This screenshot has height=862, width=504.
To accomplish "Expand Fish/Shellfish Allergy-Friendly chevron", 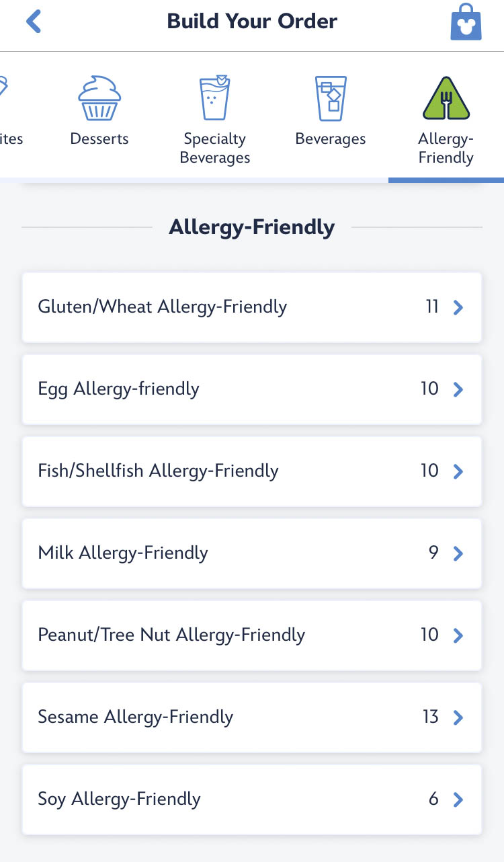I will pyautogui.click(x=458, y=472).
